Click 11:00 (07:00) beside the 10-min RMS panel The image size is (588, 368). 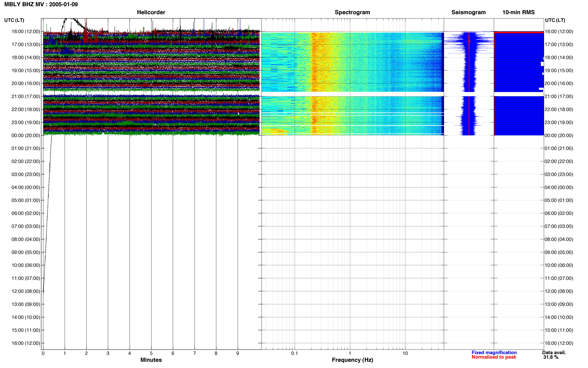tap(559, 278)
